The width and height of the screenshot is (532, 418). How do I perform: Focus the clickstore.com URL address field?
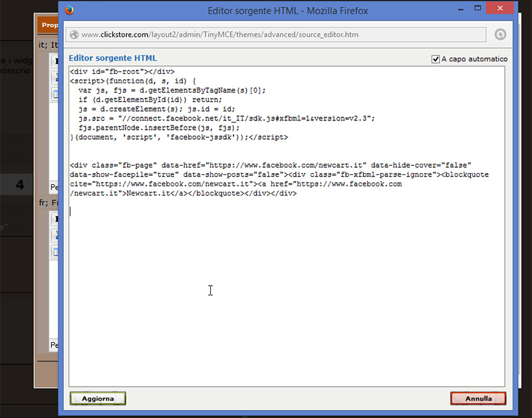tap(276, 35)
